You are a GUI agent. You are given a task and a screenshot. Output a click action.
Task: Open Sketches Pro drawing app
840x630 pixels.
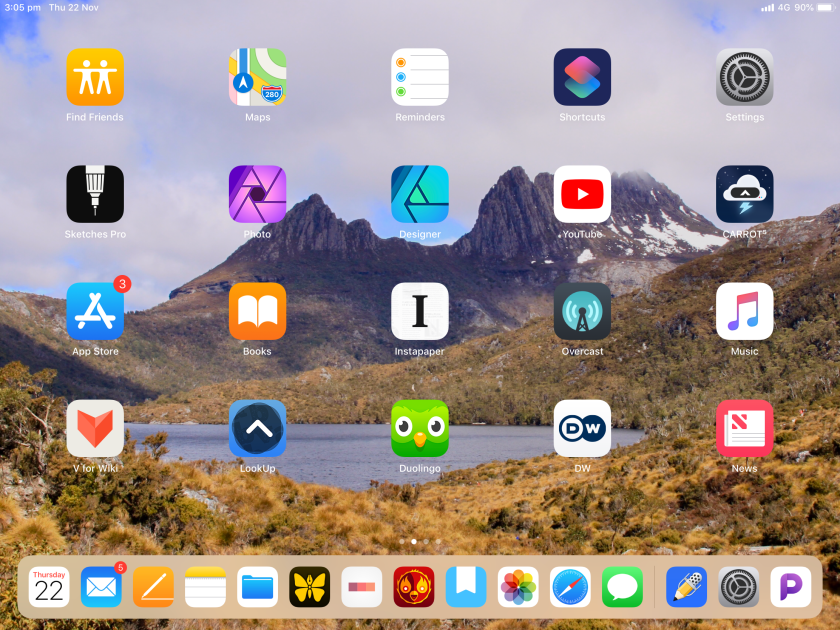point(95,194)
